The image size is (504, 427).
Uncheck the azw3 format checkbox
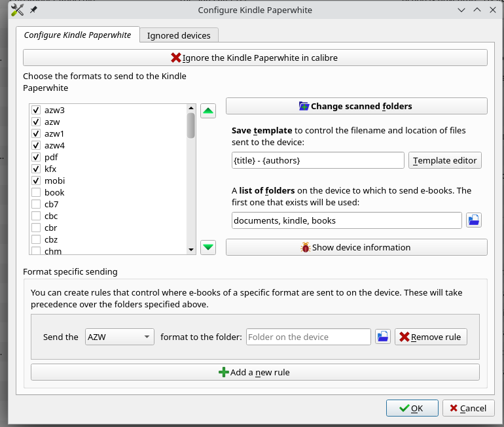(36, 110)
